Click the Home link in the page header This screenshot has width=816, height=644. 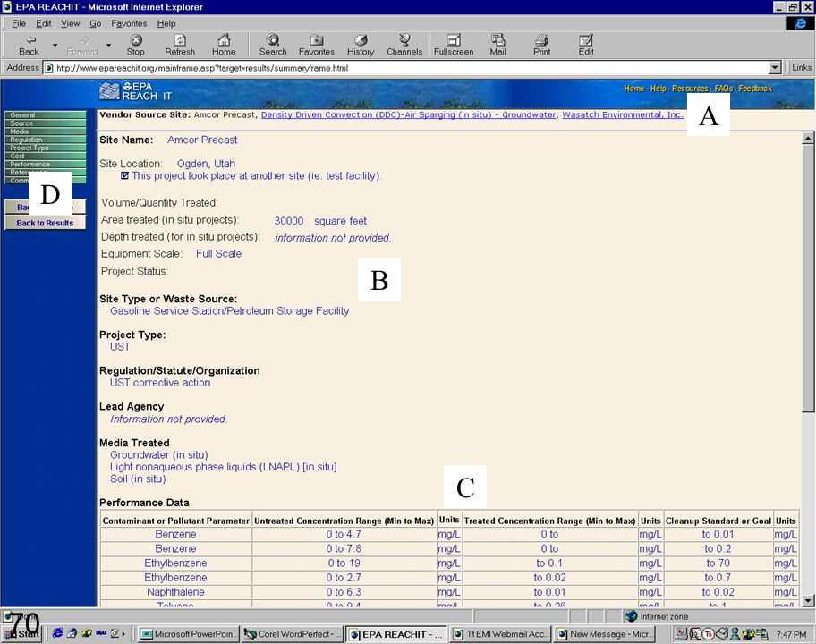[x=633, y=89]
